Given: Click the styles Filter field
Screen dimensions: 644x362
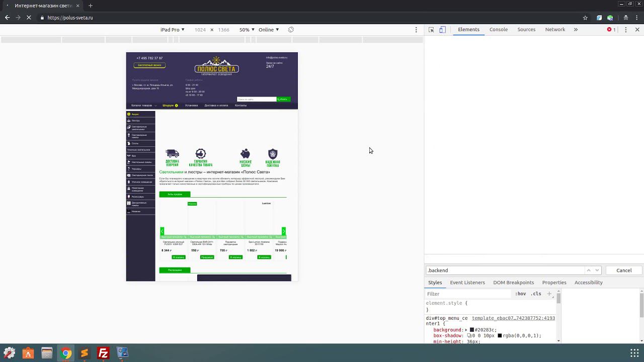Looking at the screenshot, I should click(468, 294).
